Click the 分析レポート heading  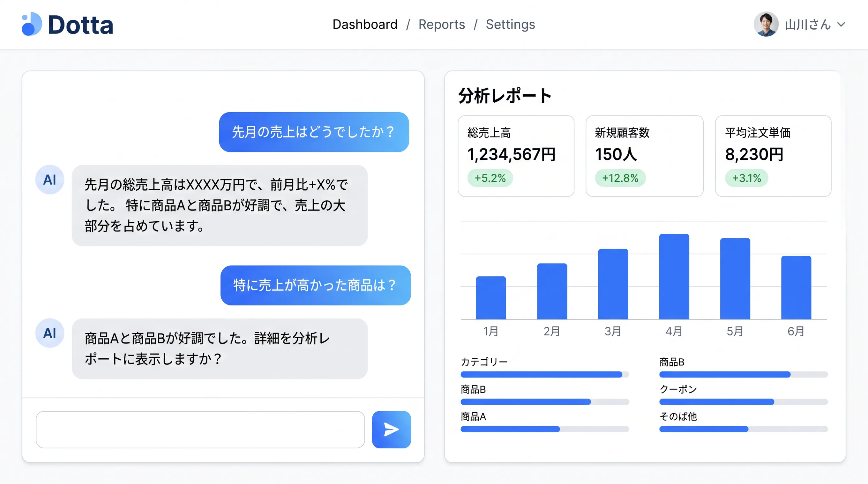tap(505, 96)
